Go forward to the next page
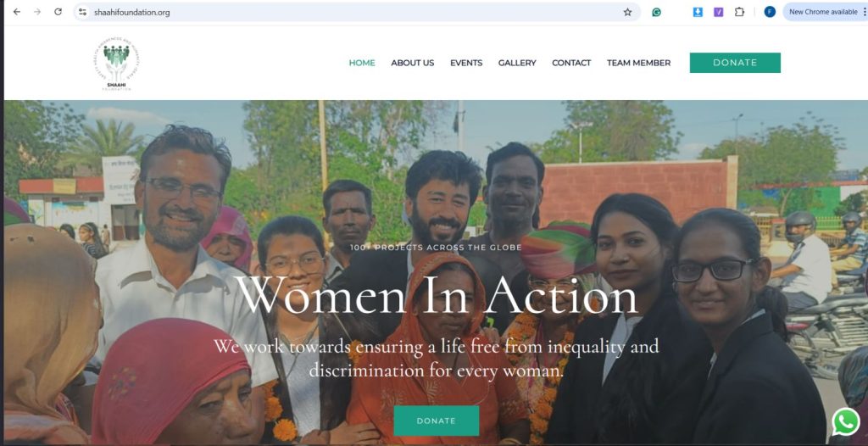Screen dimensions: 868x446 [37, 12]
